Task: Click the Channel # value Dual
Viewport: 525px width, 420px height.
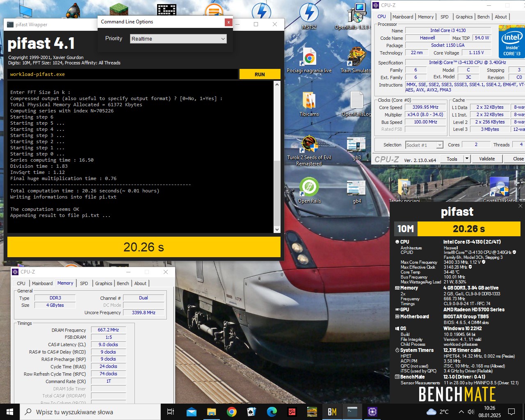Action: click(143, 298)
